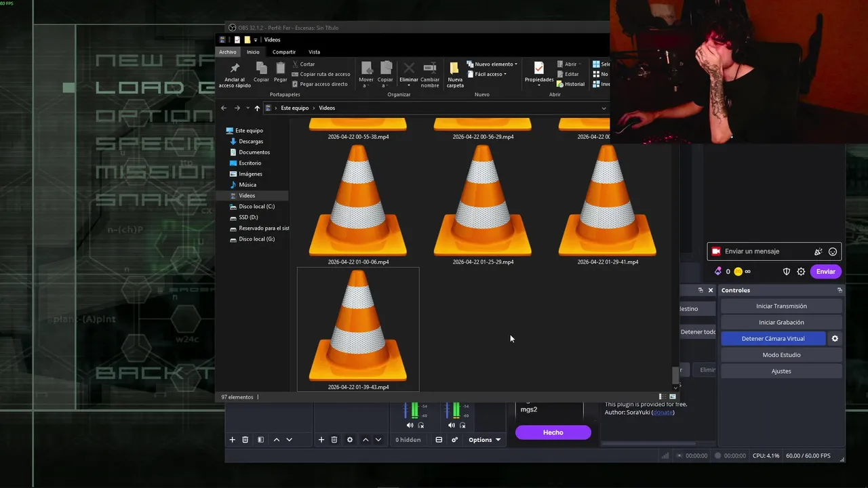This screenshot has height=488, width=868.
Task: Switch to Inicio ribbon tab
Action: (253, 52)
